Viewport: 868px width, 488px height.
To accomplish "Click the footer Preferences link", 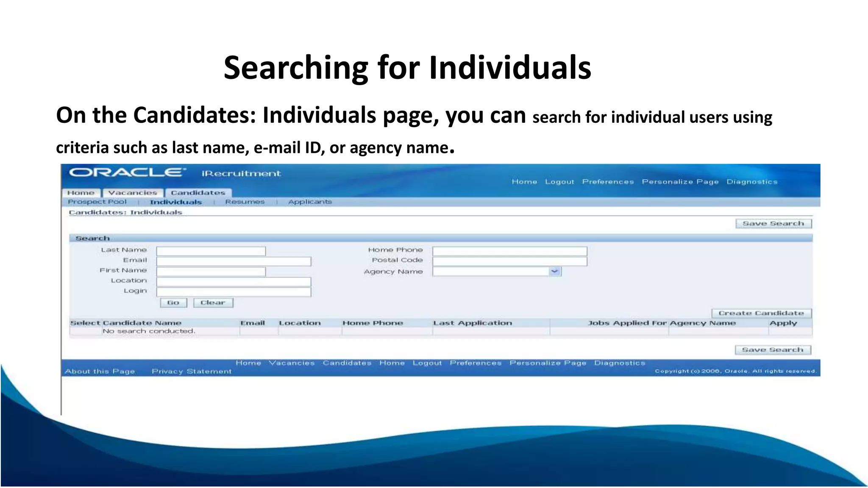I will pos(476,363).
